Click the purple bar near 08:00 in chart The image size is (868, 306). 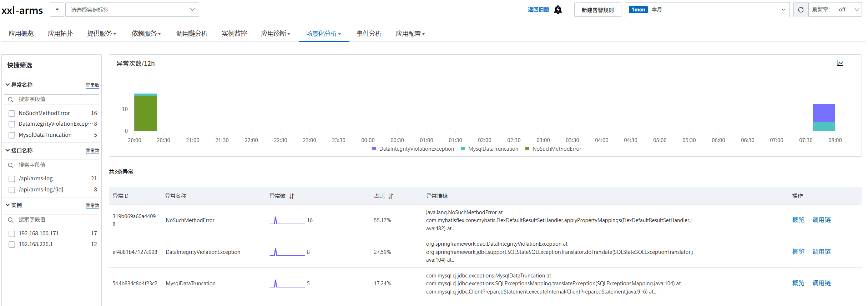coord(824,113)
